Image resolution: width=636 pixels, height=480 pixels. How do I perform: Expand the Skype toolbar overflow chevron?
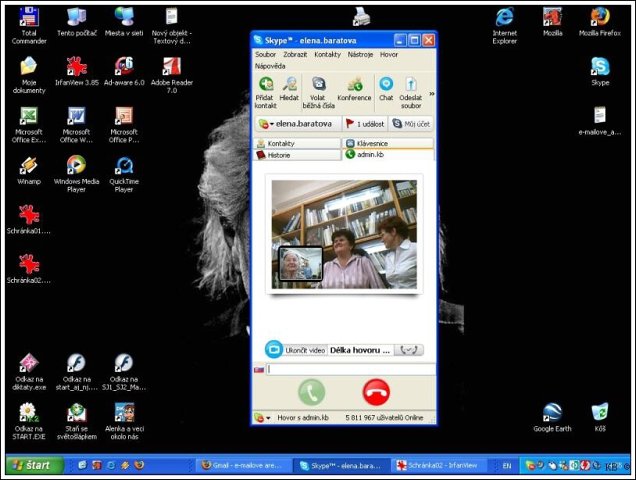(x=432, y=94)
